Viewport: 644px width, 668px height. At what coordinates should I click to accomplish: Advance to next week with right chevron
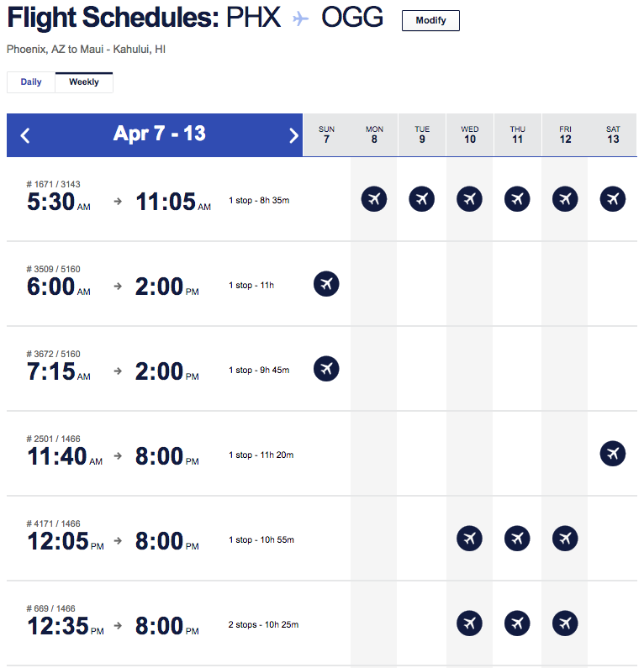pyautogui.click(x=293, y=135)
